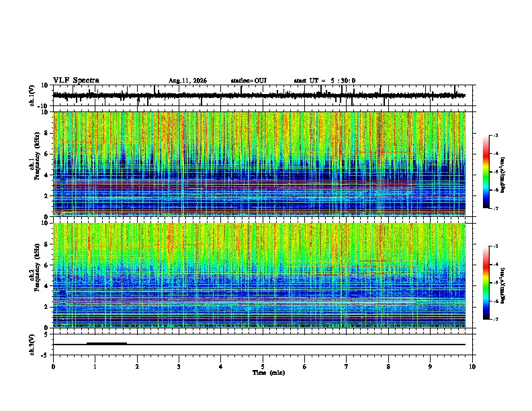The image size is (532, 411).
Task: Click the ch.2 spectrogram color scale bar
Action: click(x=486, y=283)
